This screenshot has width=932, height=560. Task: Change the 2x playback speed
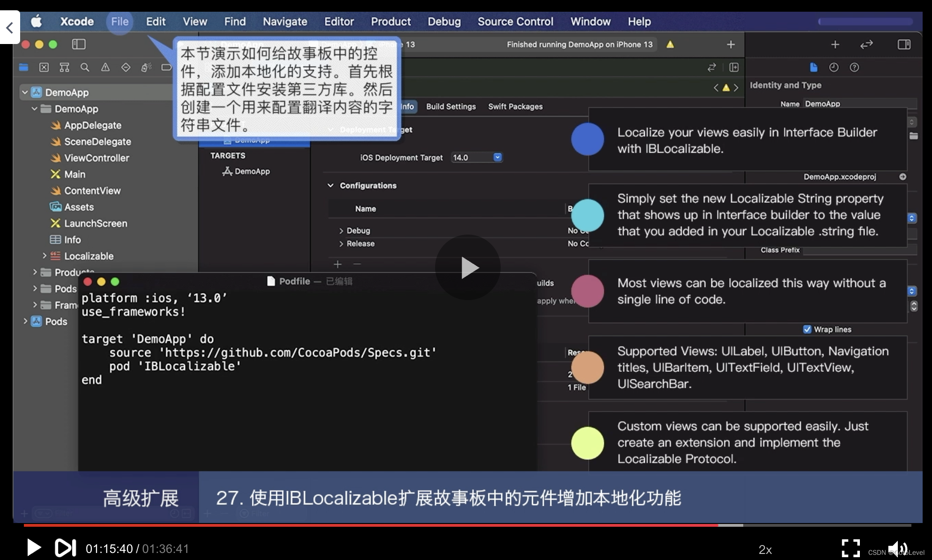pyautogui.click(x=765, y=549)
